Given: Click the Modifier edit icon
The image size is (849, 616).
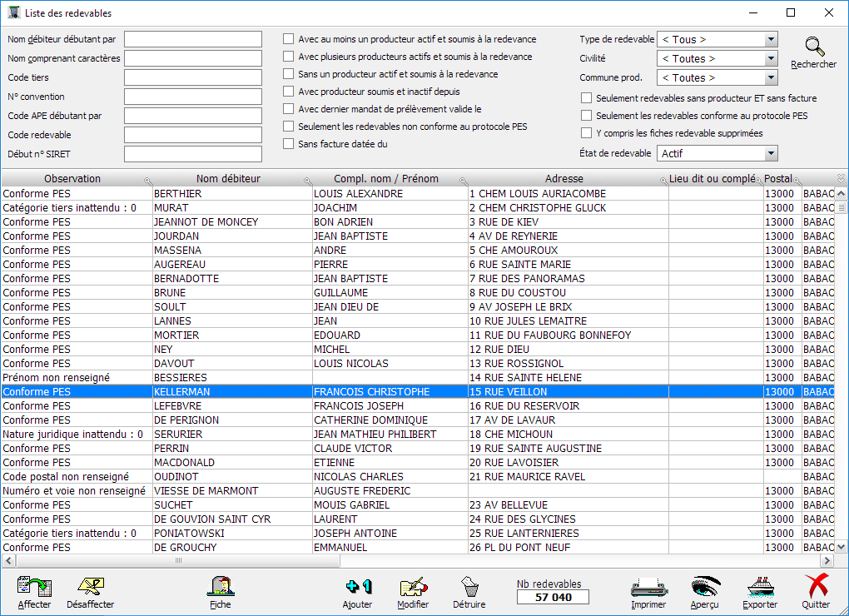Looking at the screenshot, I should (x=413, y=587).
